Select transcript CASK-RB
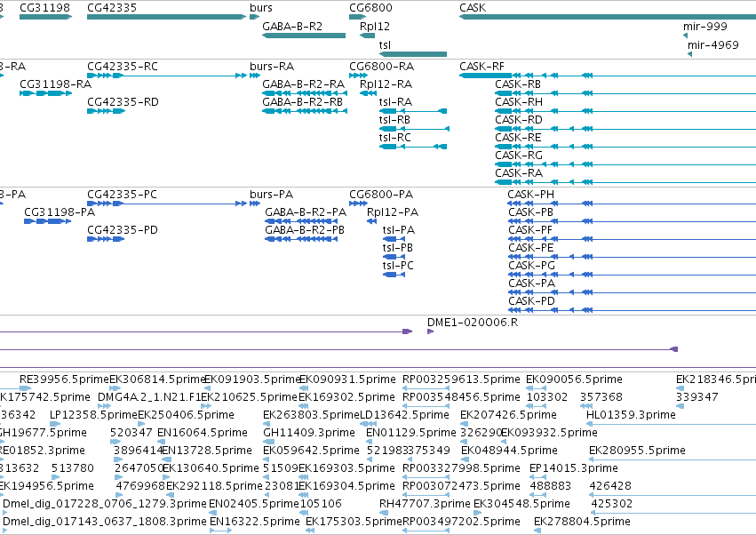Screen dimensions: 756x535 625,93
